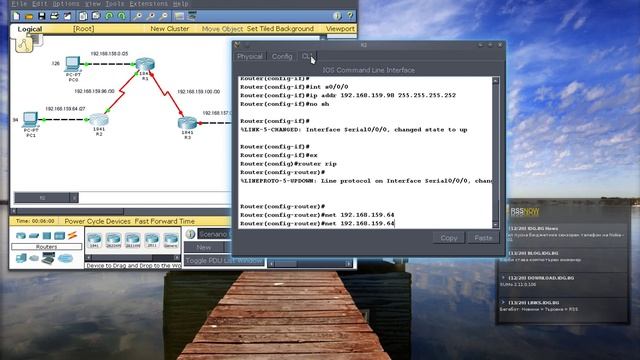
Task: Select the Routers device category icon
Action: click(20, 236)
